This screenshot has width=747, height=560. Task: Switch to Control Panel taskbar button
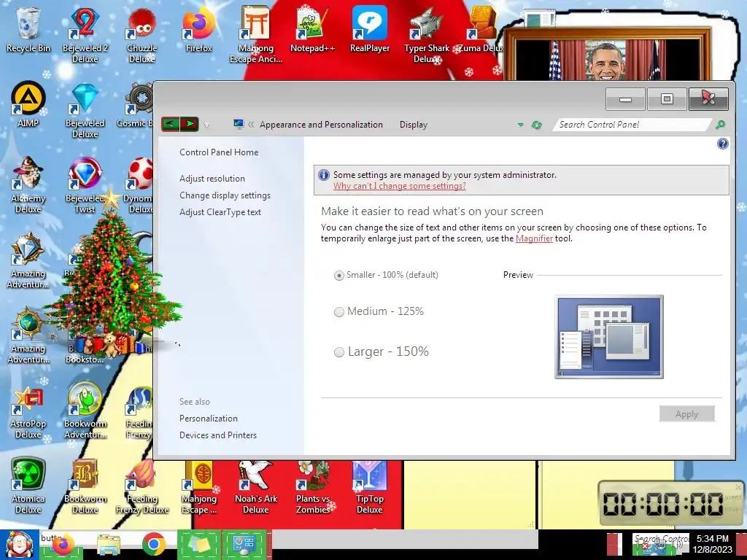(244, 544)
